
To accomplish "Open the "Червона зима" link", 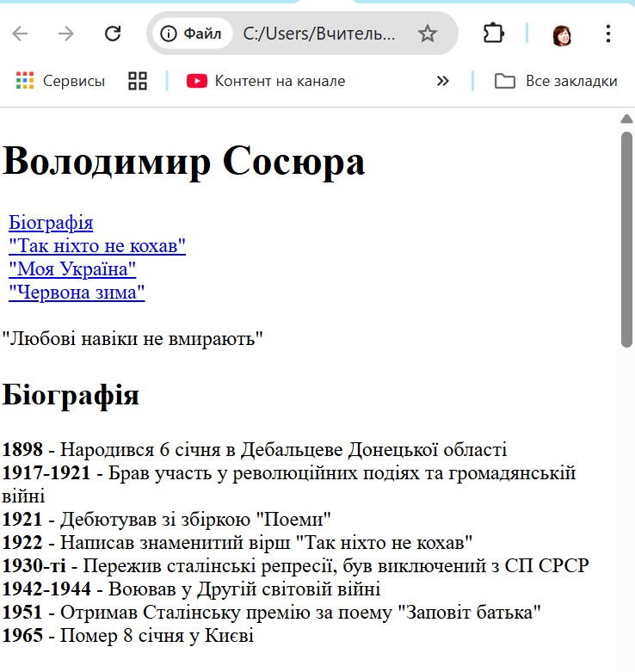I will [x=77, y=293].
